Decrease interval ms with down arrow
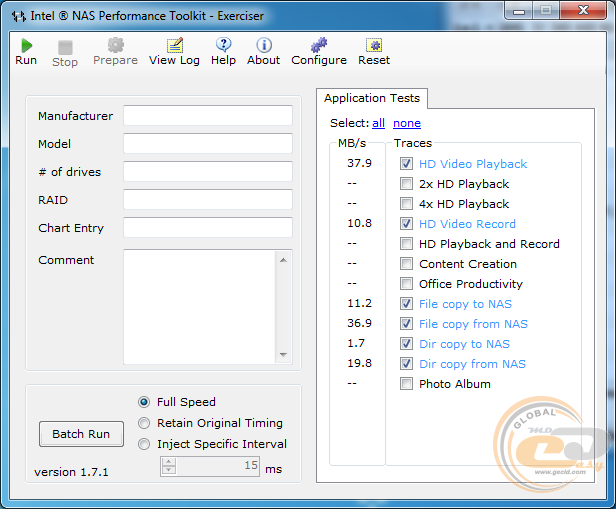Viewport: 616px width, 509px height. (169, 470)
